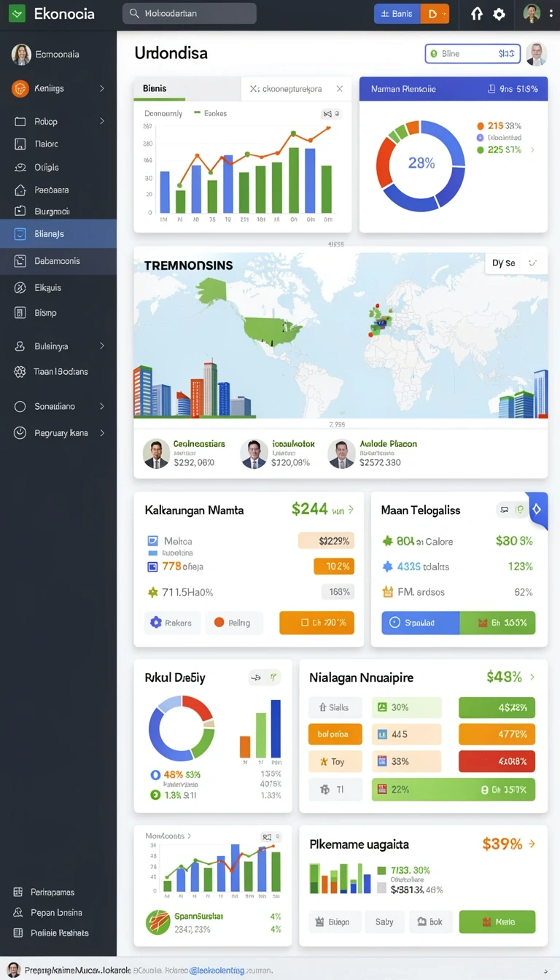Screen dimensions: 560x980
Task: Expand the $39% arrow in Plkemame uagaita
Action: [532, 844]
